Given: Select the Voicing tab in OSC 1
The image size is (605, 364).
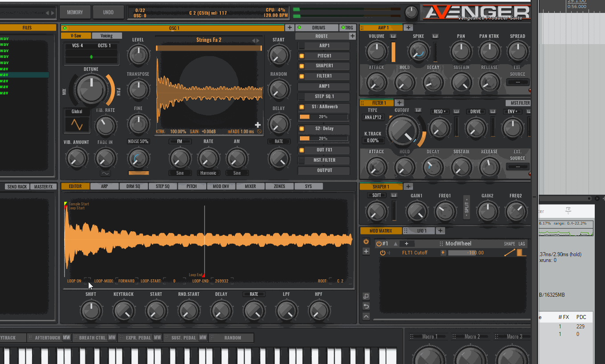Looking at the screenshot, I should click(106, 36).
